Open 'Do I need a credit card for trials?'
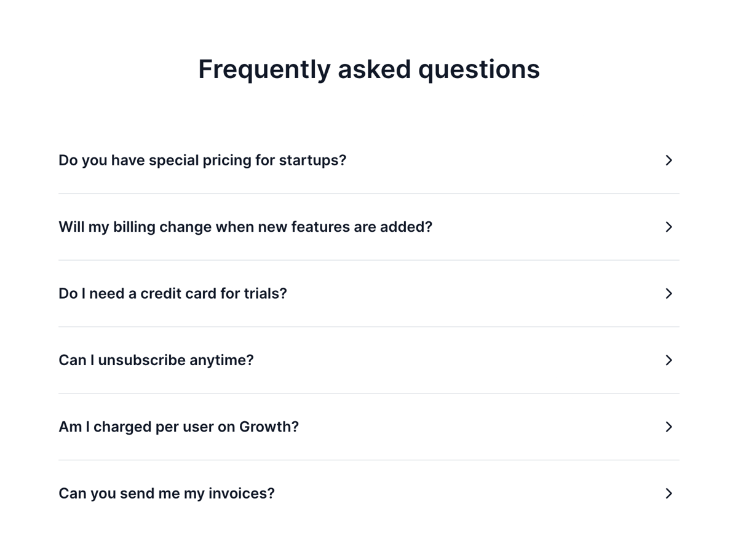Viewport: 738px width, 560px height. [x=172, y=293]
